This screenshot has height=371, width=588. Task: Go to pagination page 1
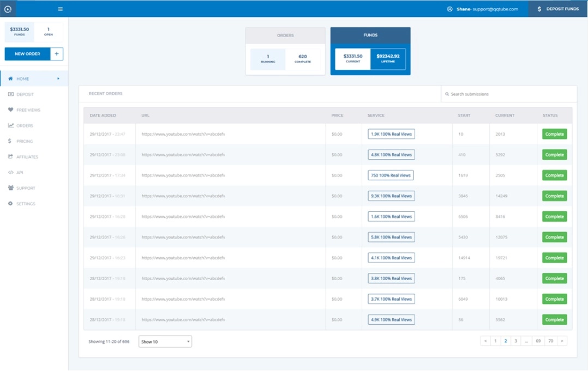pos(495,340)
